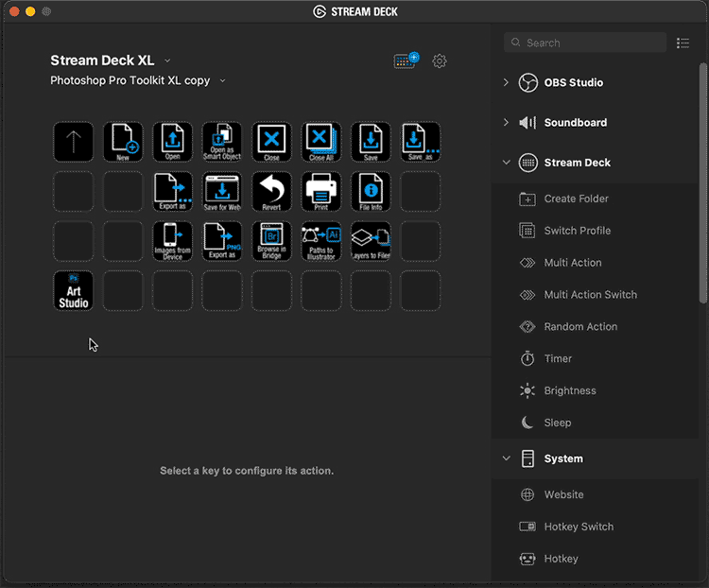Select the New document key

[123, 142]
